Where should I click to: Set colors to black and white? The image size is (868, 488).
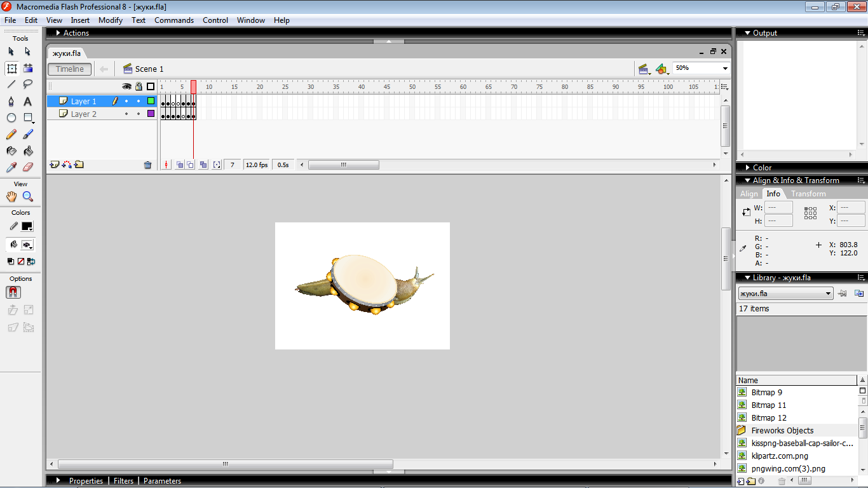coord(11,261)
